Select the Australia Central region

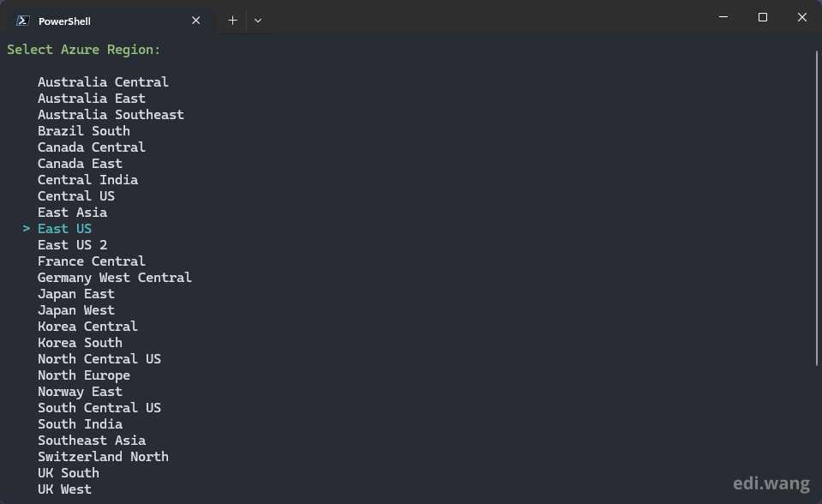103,82
